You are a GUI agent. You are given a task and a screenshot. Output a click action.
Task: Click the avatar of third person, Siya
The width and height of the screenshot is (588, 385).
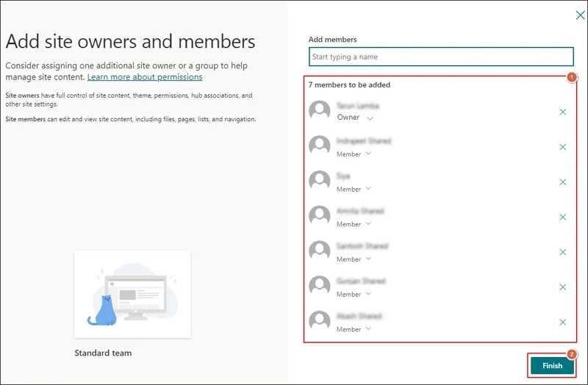[x=320, y=181]
